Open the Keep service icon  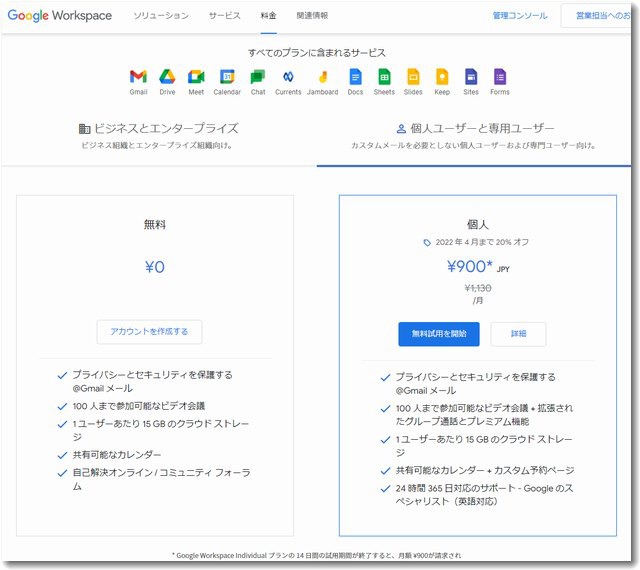[x=442, y=76]
